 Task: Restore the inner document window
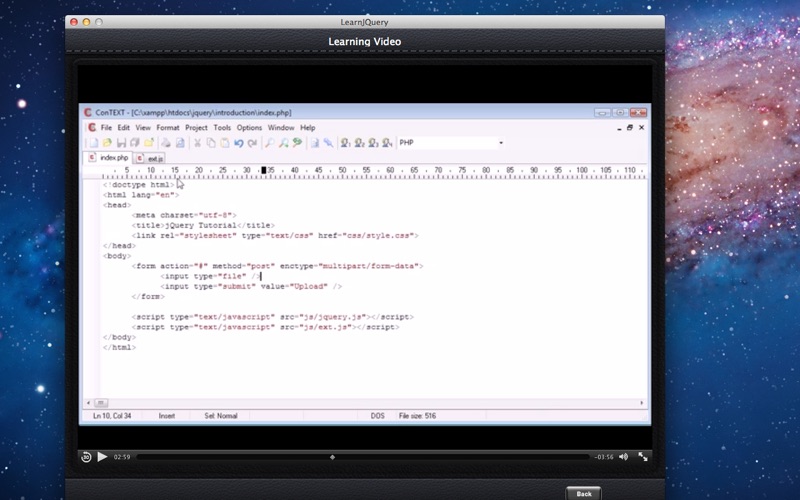tap(630, 128)
